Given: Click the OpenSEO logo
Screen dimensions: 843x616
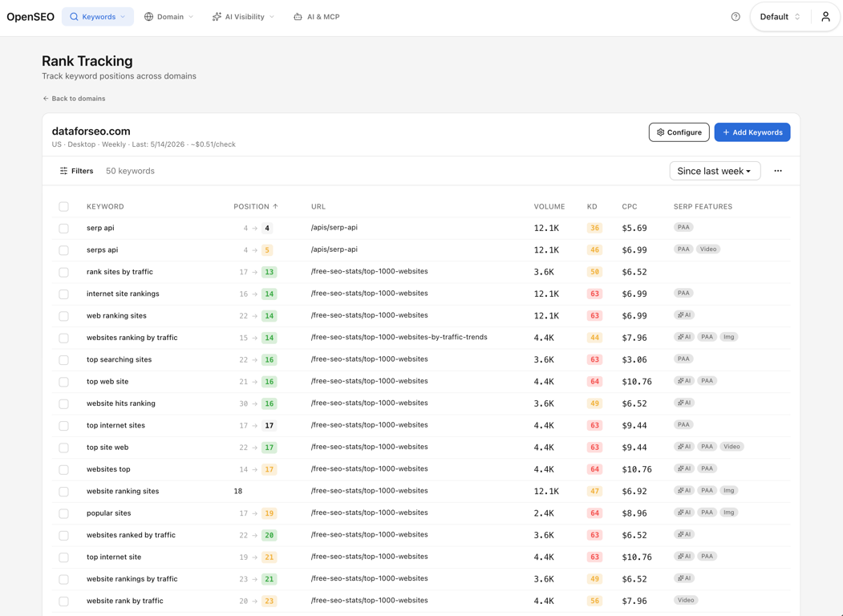Looking at the screenshot, I should pos(30,17).
